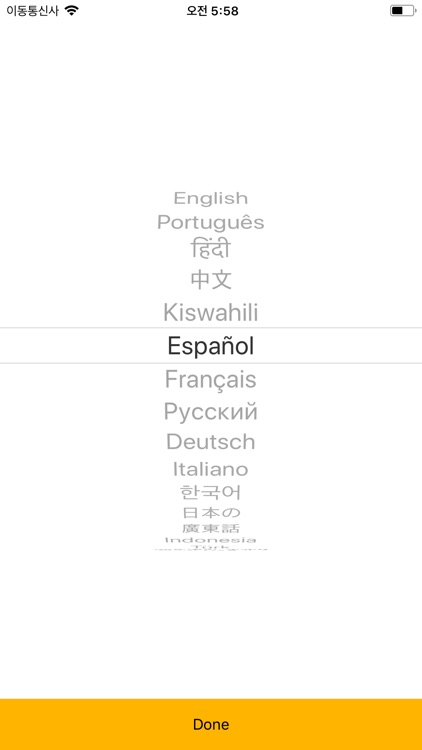Tap the carrier label 이동통신사
The height and width of the screenshot is (750, 422).
33,11
